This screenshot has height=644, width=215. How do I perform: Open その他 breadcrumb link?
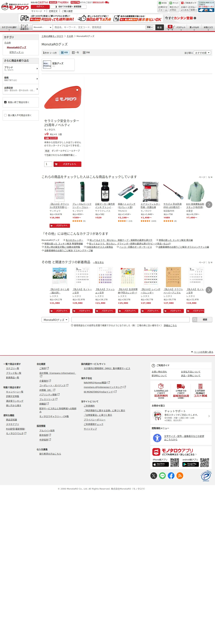click(x=70, y=36)
